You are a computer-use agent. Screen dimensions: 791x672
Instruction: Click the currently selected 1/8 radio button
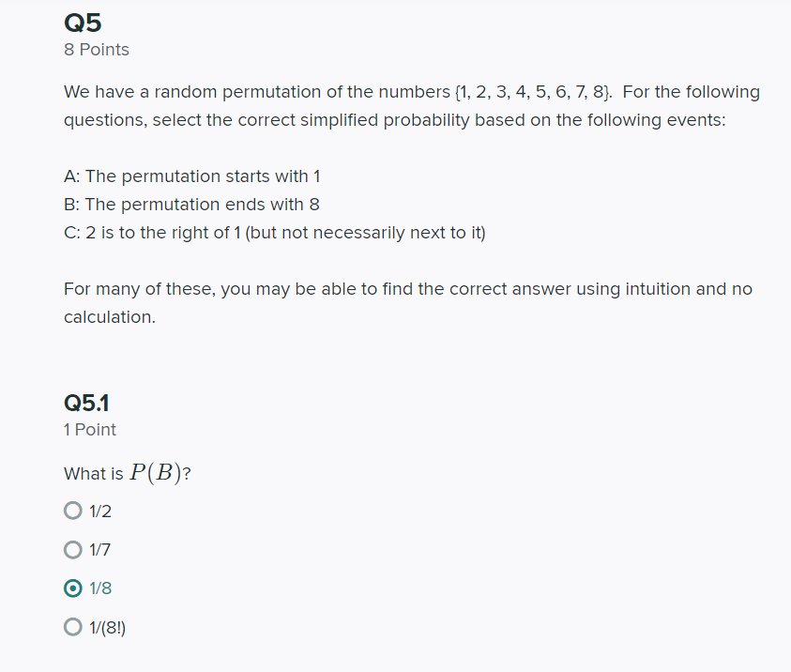pyautogui.click(x=72, y=588)
